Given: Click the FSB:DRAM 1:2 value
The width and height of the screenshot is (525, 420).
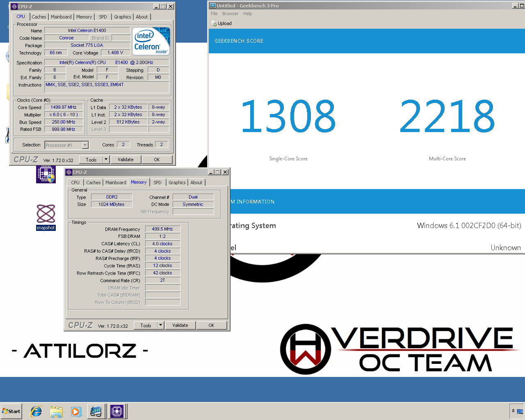Looking at the screenshot, I should (162, 237).
